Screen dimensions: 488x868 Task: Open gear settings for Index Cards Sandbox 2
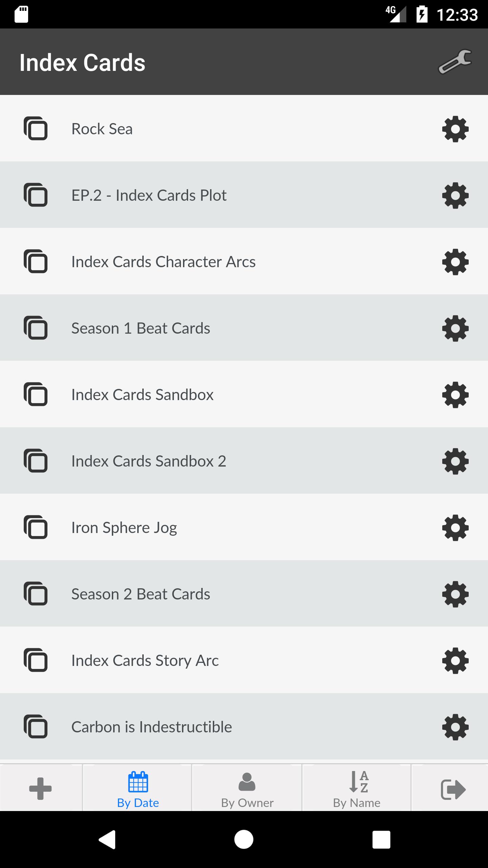pyautogui.click(x=455, y=461)
